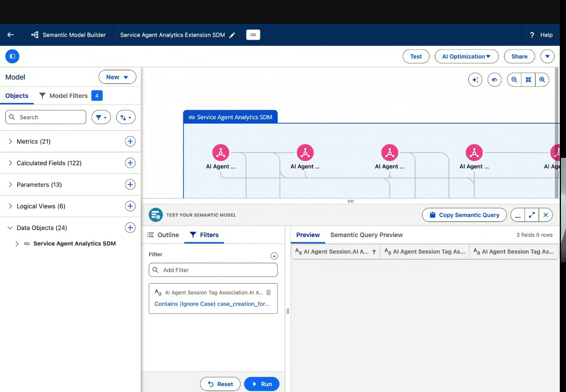
Task: Click the link icon beside the model name
Action: (x=253, y=35)
